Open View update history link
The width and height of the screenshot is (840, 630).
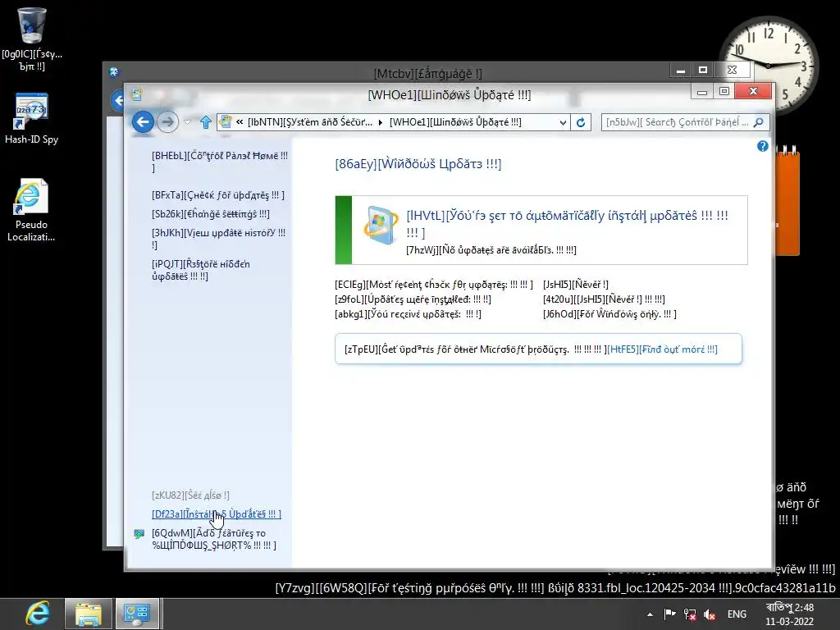pos(218,239)
